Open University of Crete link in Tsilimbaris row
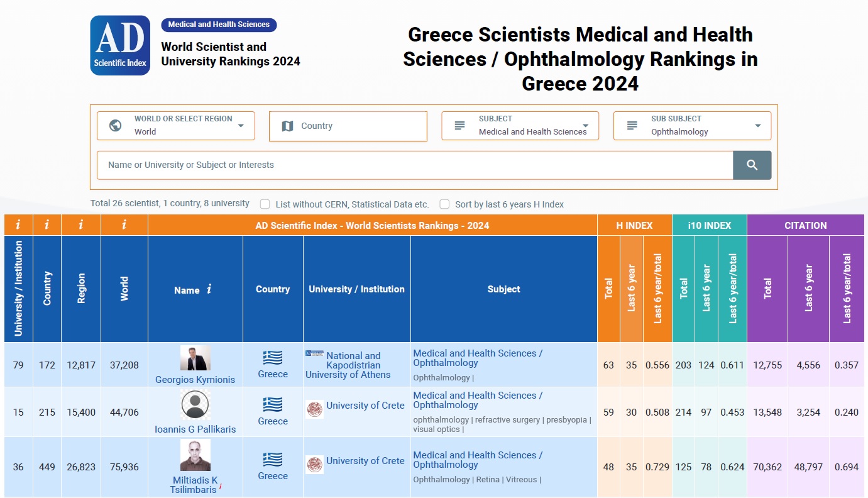This screenshot has width=868, height=498. pos(365,461)
